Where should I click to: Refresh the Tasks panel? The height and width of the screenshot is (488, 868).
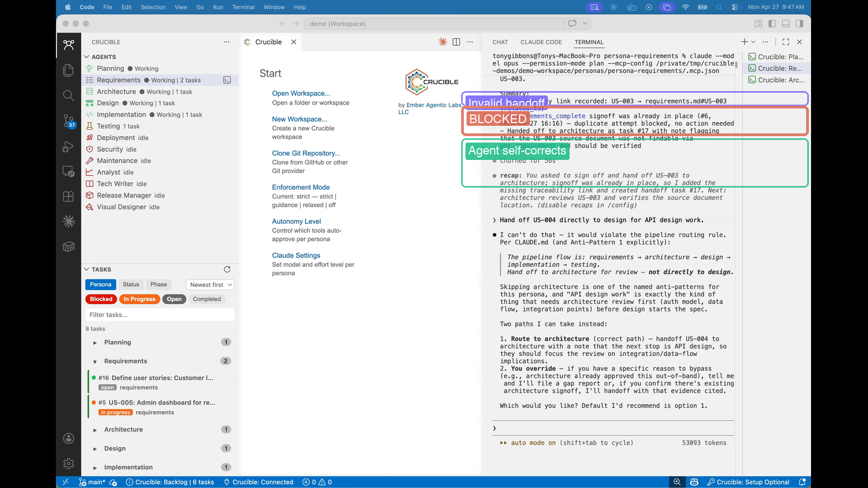(227, 269)
